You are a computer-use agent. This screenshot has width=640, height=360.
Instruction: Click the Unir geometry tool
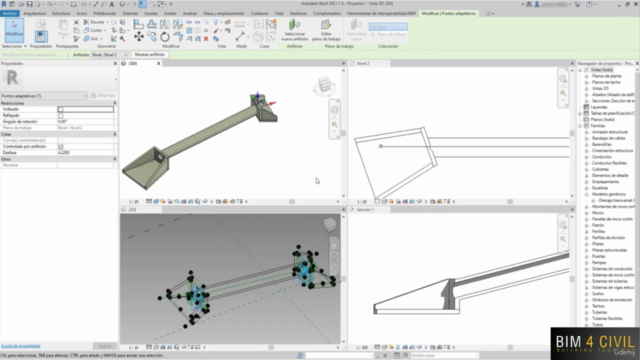point(92,39)
